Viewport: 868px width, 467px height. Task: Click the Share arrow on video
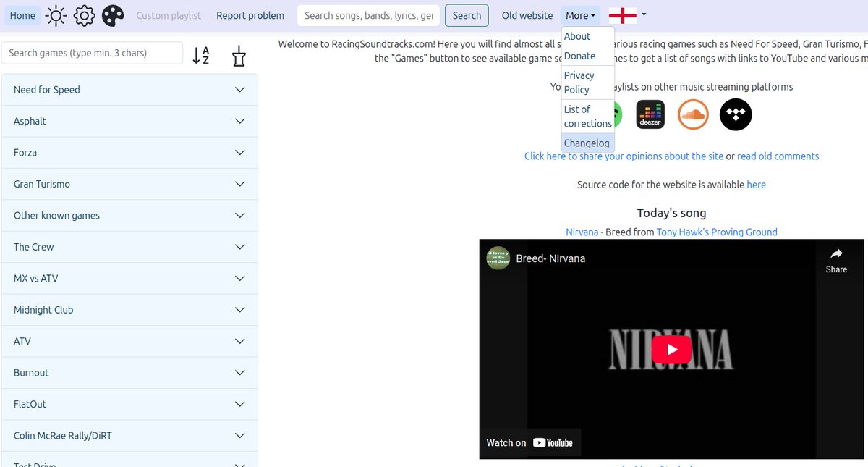[836, 260]
